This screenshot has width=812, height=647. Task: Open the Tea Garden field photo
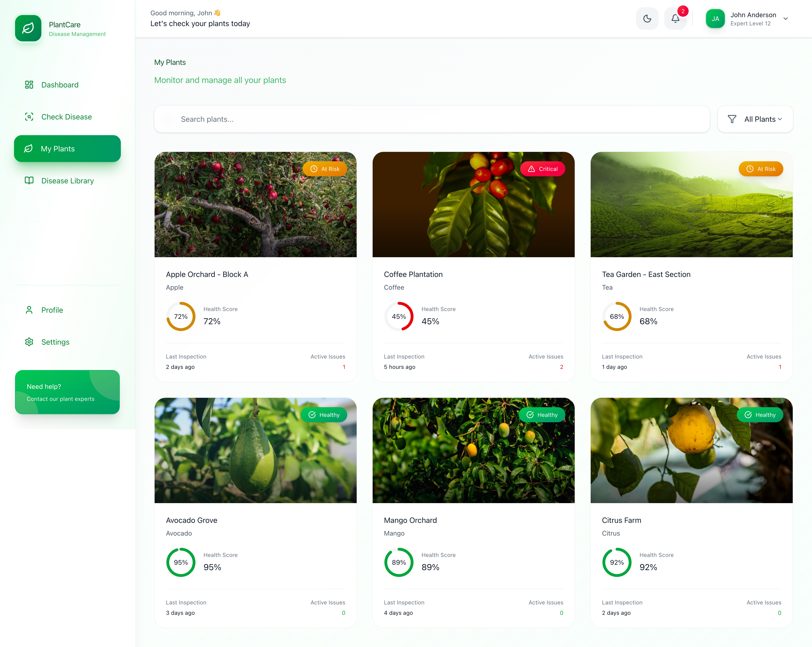(691, 205)
